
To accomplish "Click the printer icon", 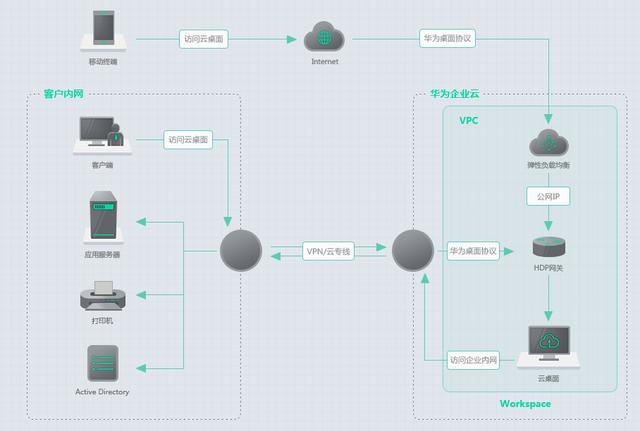I will tap(103, 296).
